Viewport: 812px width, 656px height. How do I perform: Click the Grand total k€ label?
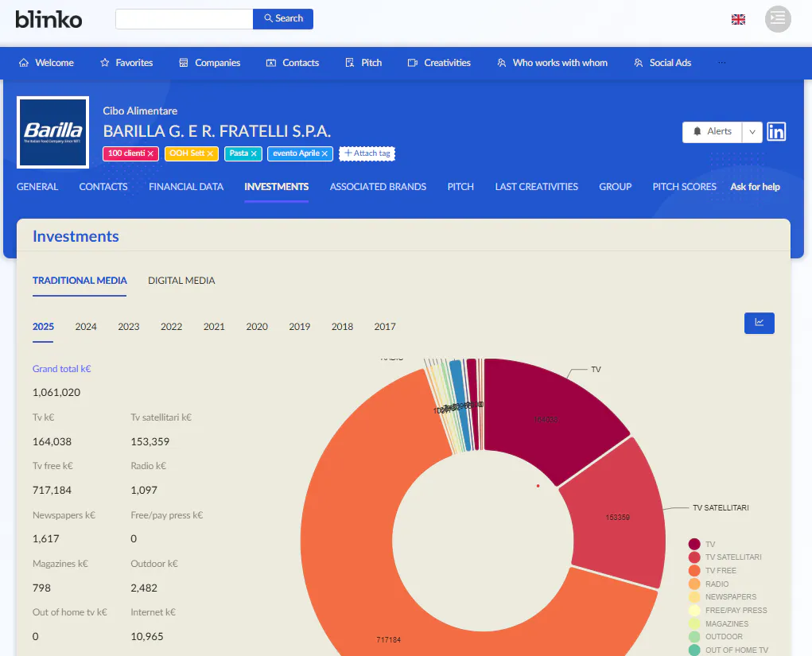click(x=61, y=369)
